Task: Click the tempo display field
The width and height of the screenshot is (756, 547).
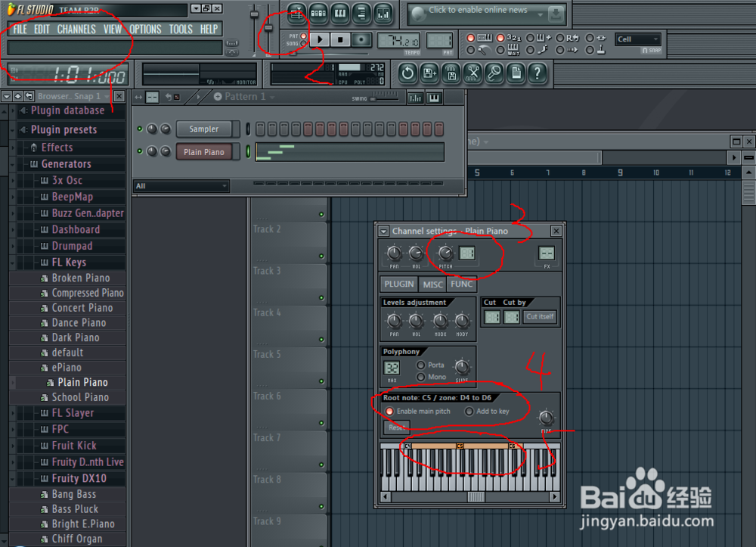Action: (x=398, y=40)
